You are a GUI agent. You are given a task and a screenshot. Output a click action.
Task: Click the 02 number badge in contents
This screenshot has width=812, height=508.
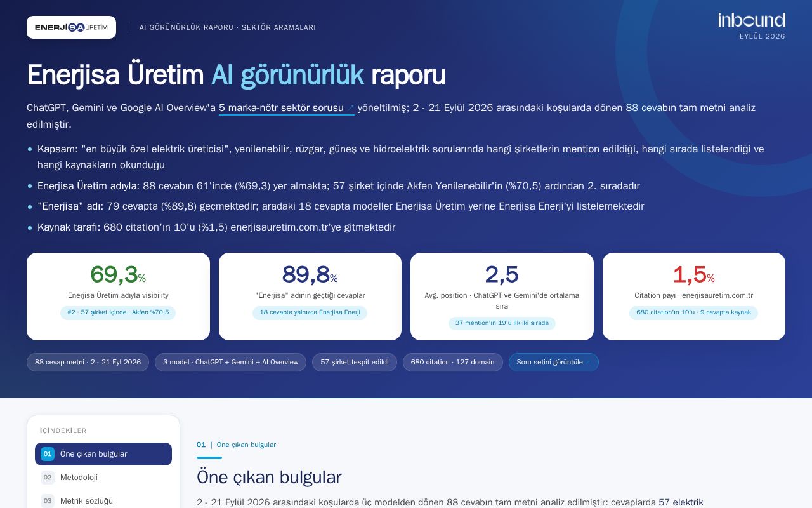(x=48, y=478)
